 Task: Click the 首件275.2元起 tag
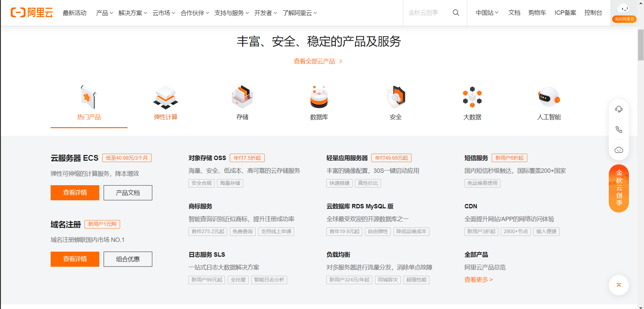[x=208, y=231]
